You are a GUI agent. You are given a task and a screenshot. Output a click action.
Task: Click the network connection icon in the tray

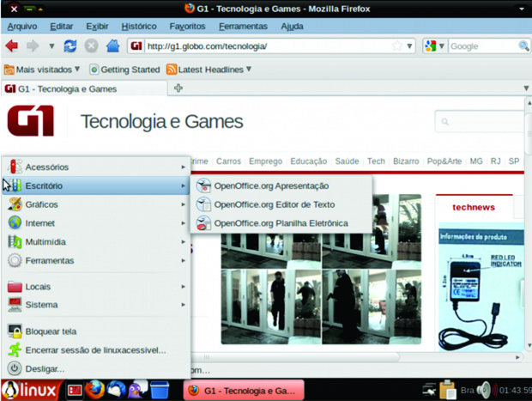[x=429, y=390]
